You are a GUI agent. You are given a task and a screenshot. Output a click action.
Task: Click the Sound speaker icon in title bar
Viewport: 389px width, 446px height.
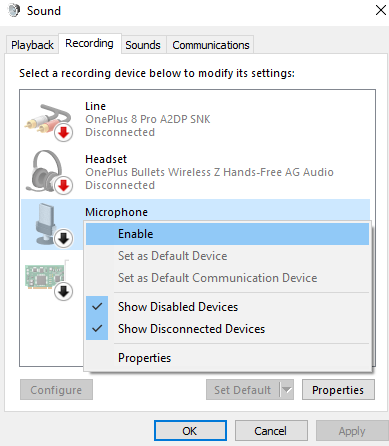tap(14, 11)
